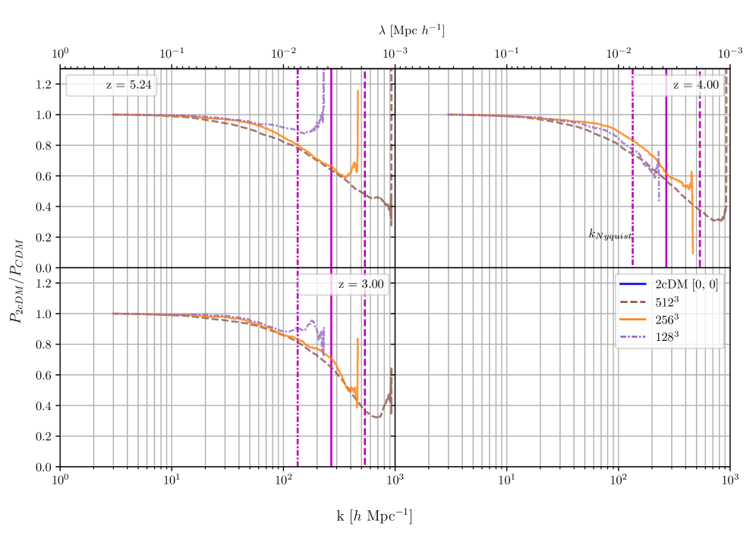Screen dimensions: 756x533
Task: Click the k_Nyquist annotation text
Action: [x=610, y=235]
